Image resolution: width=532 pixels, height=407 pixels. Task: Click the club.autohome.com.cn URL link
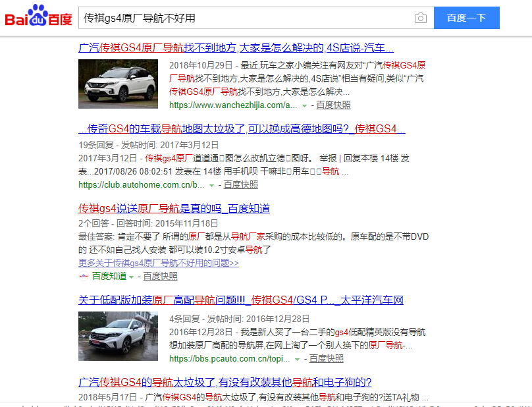click(x=141, y=185)
